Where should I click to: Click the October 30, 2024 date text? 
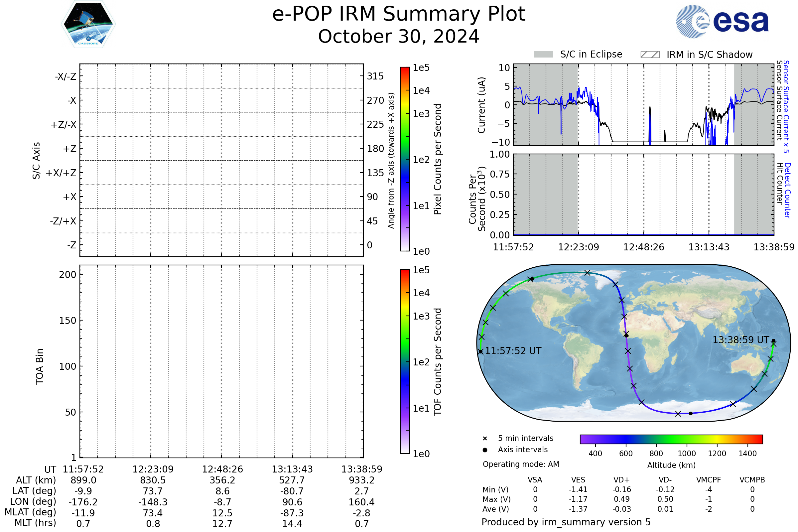(399, 37)
